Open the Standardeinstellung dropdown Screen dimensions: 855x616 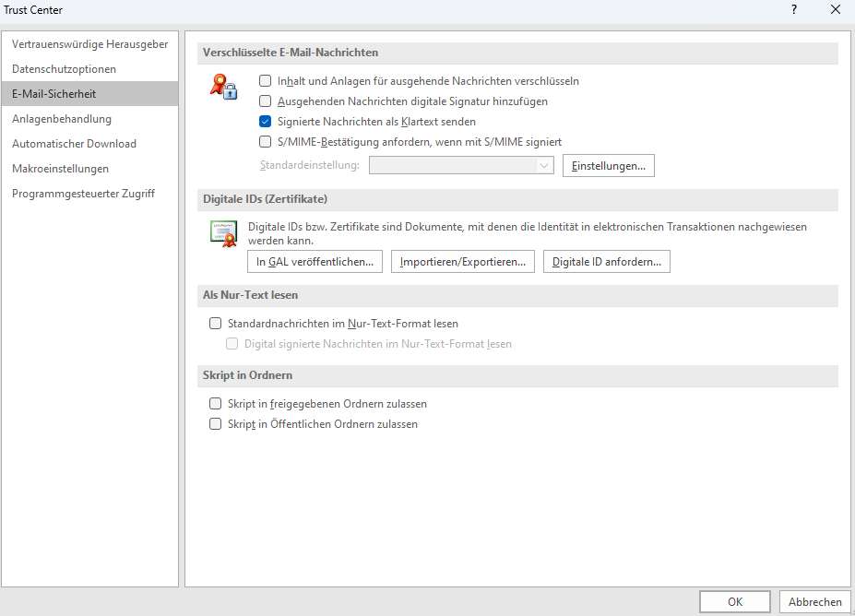[461, 165]
